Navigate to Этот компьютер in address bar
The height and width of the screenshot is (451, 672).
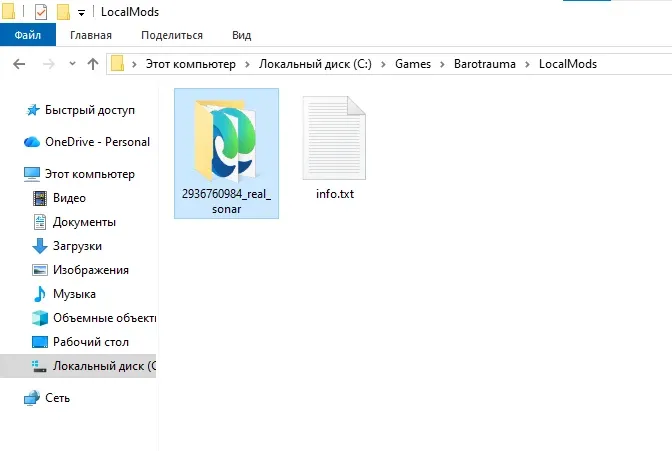pos(192,64)
